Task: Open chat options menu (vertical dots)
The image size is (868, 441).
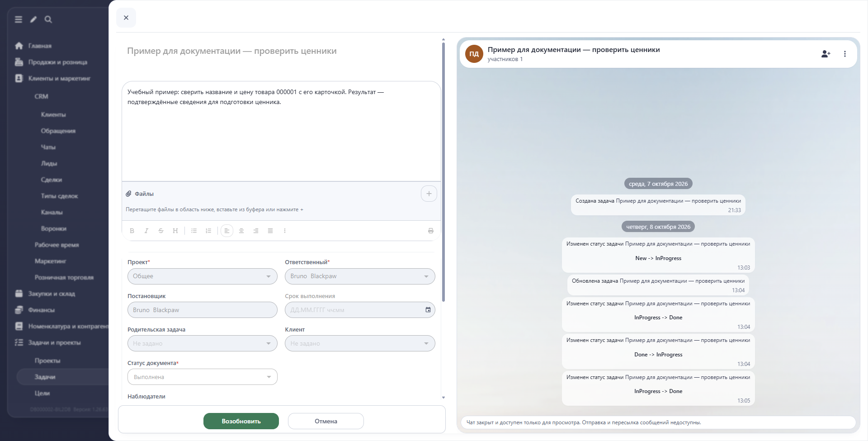Action: (845, 54)
